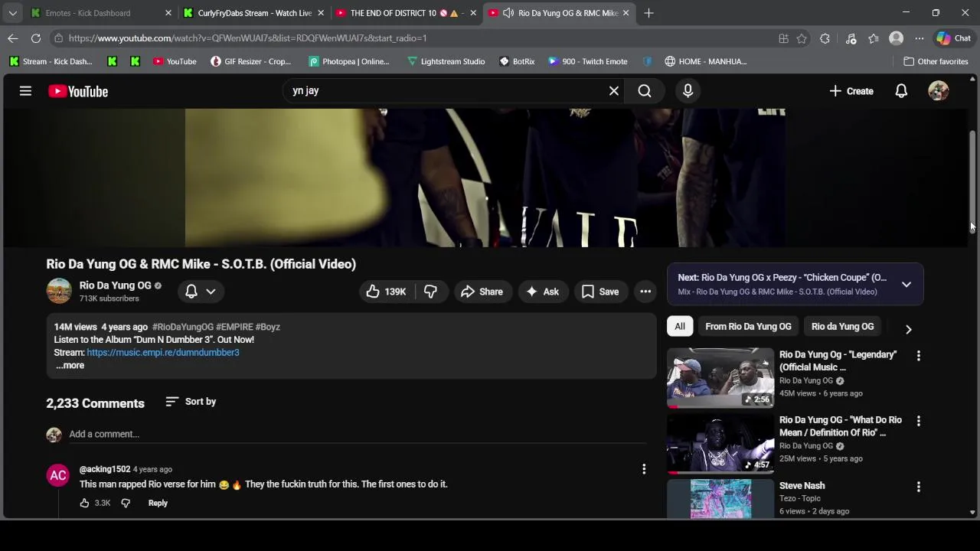
Task: Open more actions menu under video
Action: [x=645, y=292]
